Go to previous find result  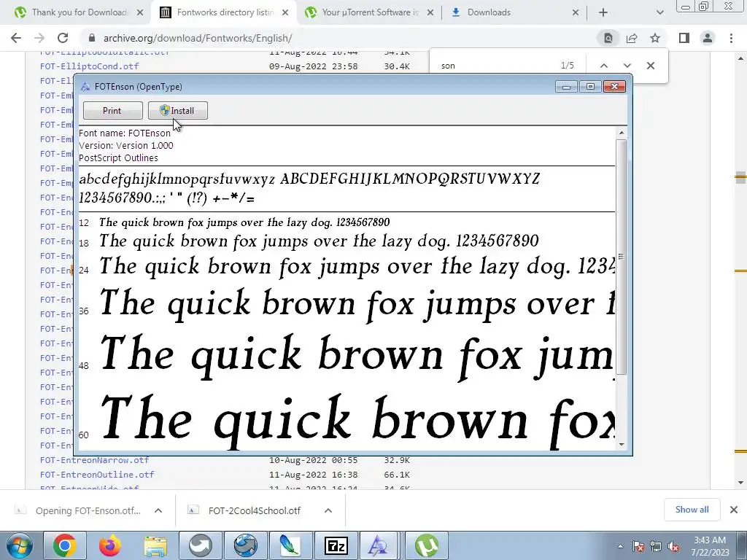pyautogui.click(x=603, y=66)
